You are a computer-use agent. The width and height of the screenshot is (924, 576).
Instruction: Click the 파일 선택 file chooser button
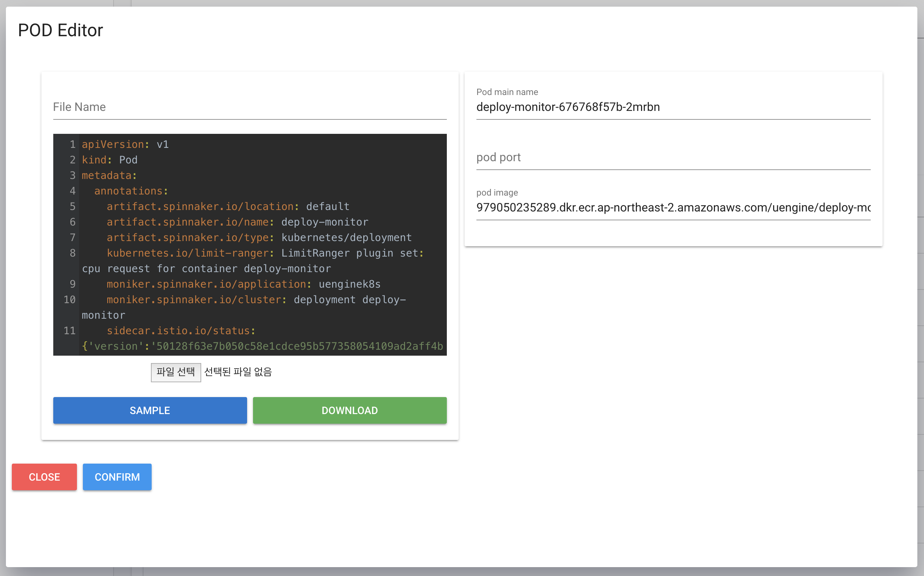(176, 372)
